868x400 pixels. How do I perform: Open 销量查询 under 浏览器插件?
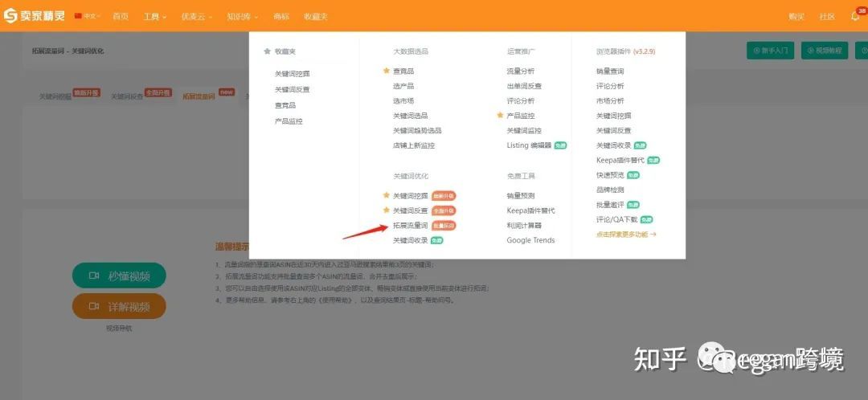[x=610, y=71]
